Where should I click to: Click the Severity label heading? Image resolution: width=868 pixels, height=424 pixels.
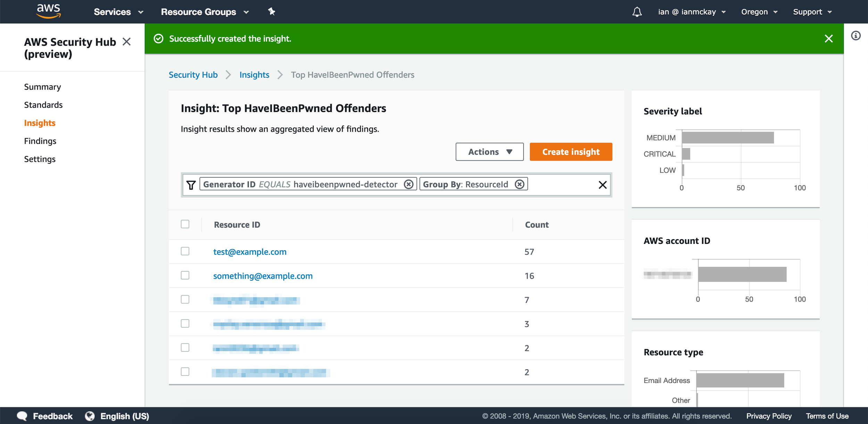(673, 111)
